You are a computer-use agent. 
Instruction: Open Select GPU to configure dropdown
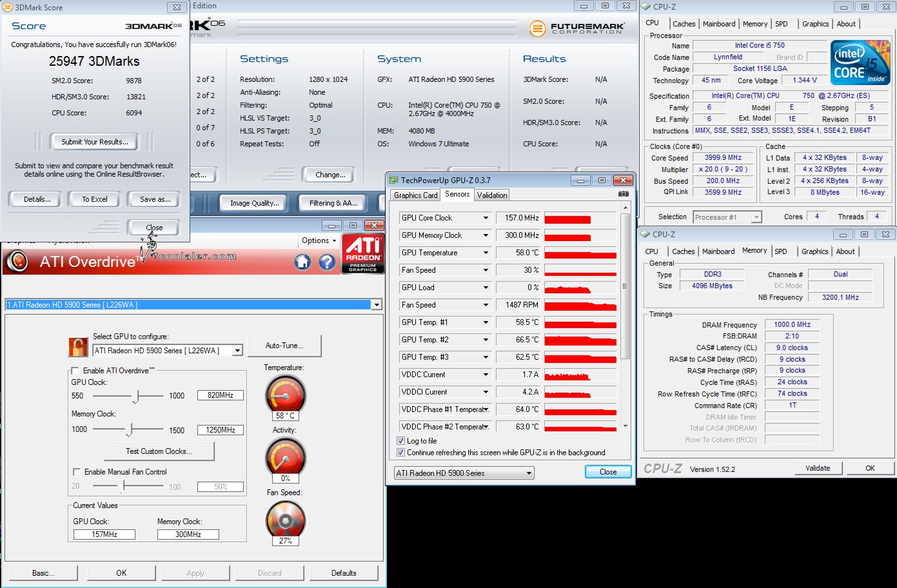[237, 351]
